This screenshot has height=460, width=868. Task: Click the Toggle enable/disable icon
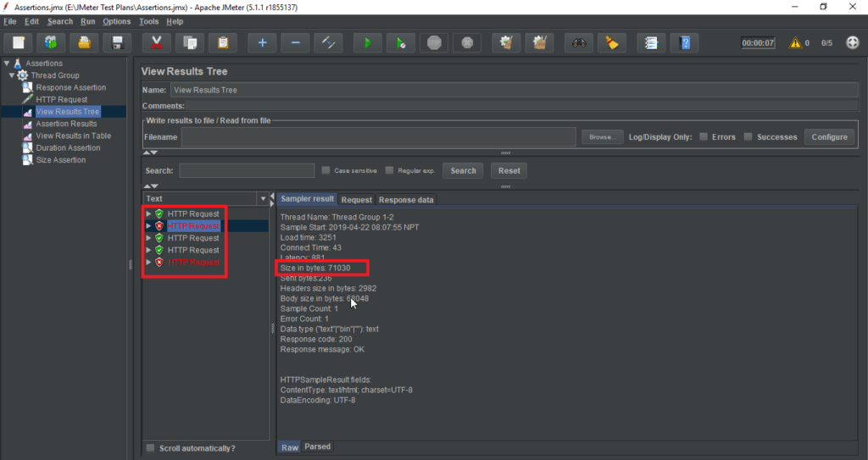click(328, 42)
